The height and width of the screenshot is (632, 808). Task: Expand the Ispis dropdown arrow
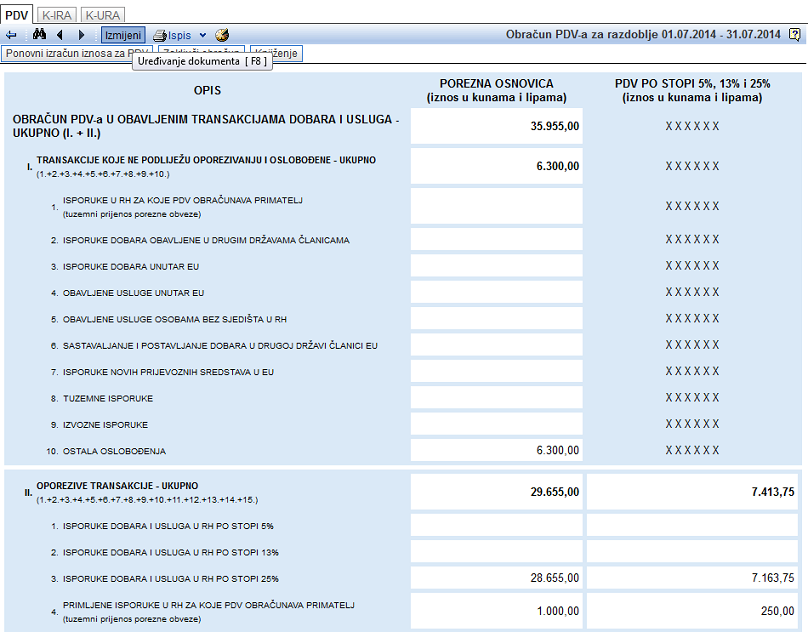click(x=203, y=36)
